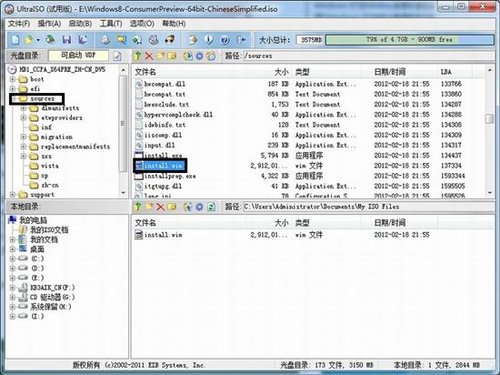This screenshot has height=375, width=500.
Task: Click the 文件名 column header in ISO list
Action: pos(145,72)
